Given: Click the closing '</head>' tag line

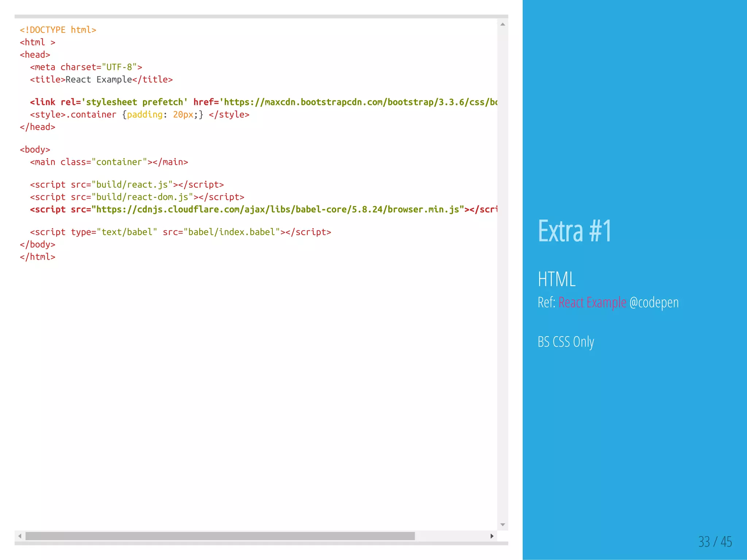Looking at the screenshot, I should point(38,127).
